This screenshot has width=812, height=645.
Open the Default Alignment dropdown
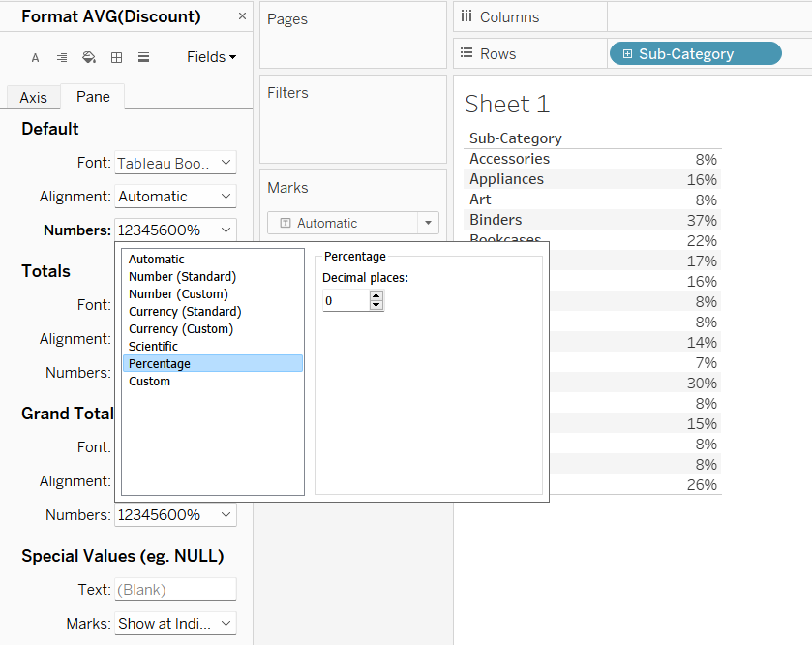click(x=175, y=197)
